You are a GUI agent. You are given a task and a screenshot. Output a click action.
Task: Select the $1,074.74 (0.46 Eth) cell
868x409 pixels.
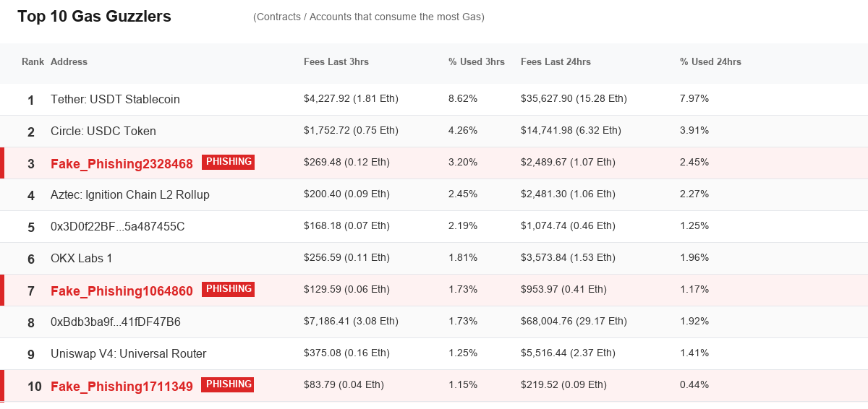[568, 225]
